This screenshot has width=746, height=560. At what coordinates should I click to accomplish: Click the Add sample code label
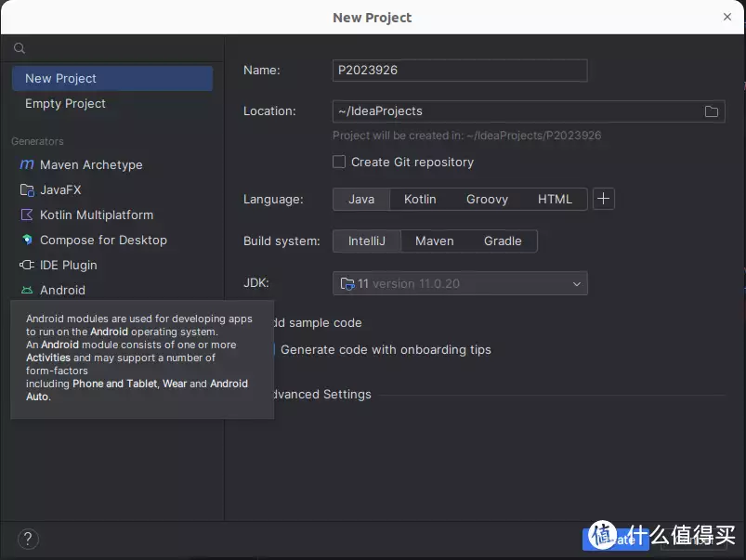[x=318, y=322]
